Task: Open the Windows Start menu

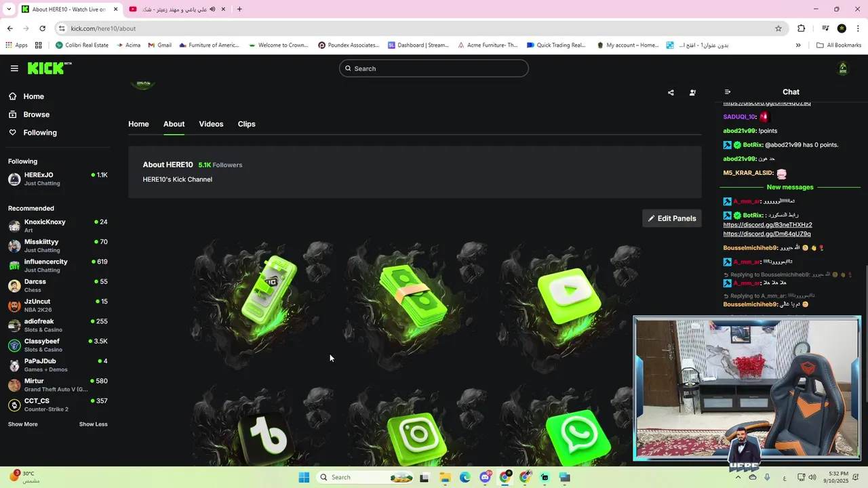Action: (x=304, y=478)
